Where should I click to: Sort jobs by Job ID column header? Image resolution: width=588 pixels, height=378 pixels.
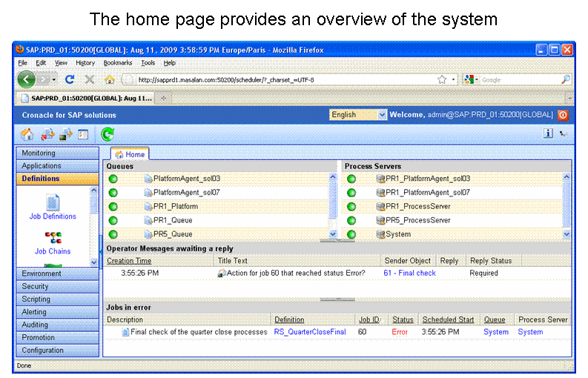(369, 320)
